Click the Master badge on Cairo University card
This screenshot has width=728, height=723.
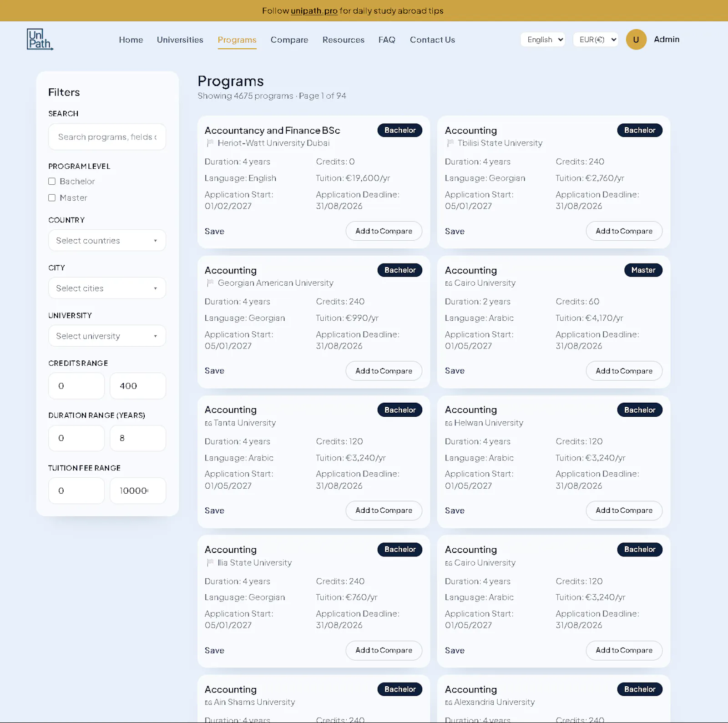tap(643, 270)
